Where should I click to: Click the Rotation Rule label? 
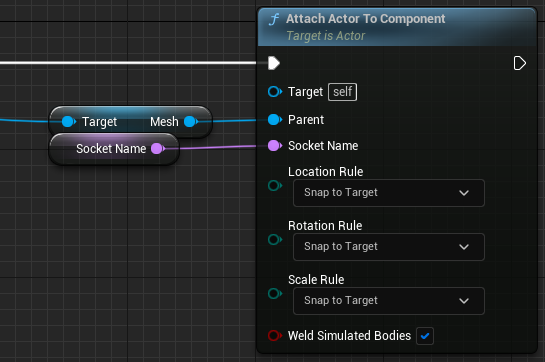[x=325, y=226]
